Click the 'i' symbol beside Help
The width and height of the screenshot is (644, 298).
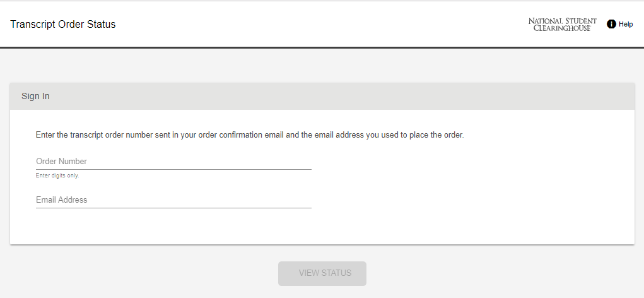coord(611,24)
